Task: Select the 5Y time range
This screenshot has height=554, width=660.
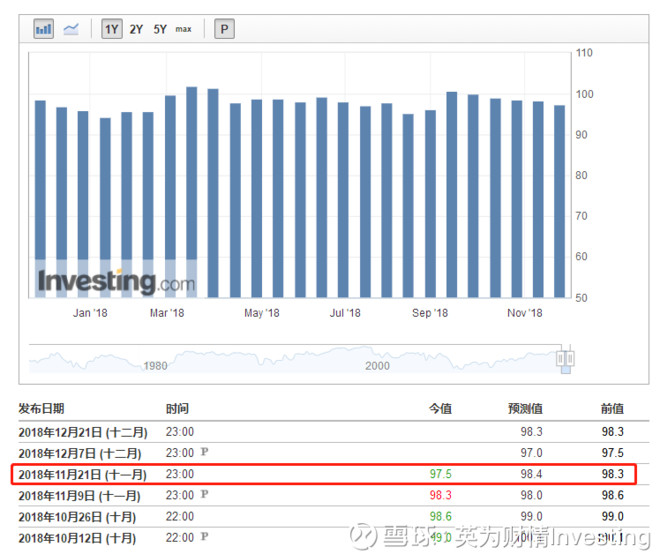Action: coord(160,29)
